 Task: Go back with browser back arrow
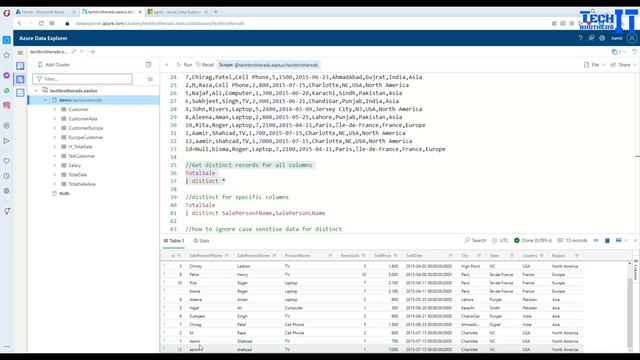coord(20,24)
